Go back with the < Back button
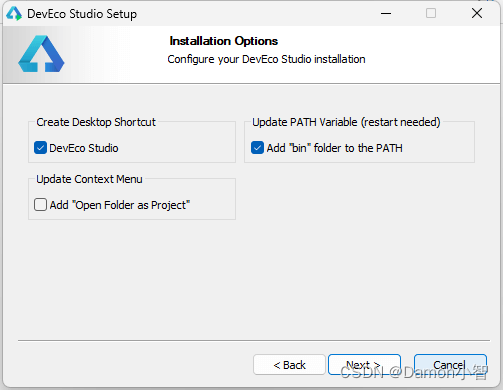Image resolution: width=503 pixels, height=390 pixels. tap(289, 365)
